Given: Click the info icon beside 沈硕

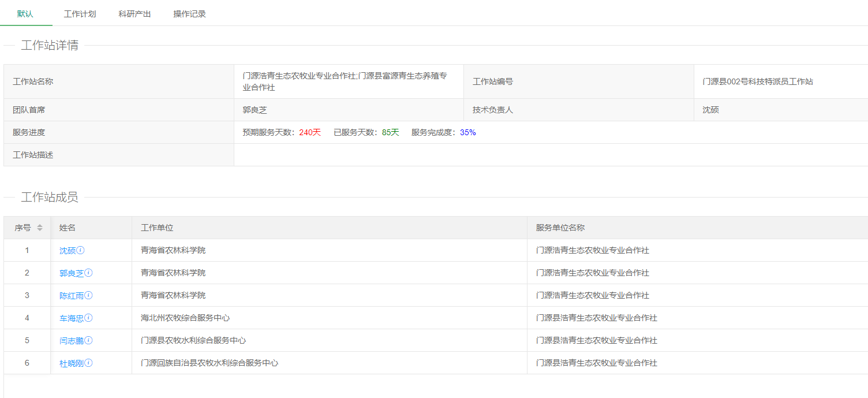Looking at the screenshot, I should [81, 250].
